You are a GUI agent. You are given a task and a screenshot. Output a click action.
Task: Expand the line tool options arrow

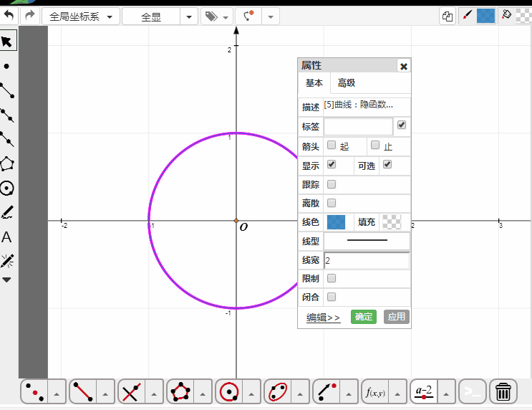(x=105, y=394)
